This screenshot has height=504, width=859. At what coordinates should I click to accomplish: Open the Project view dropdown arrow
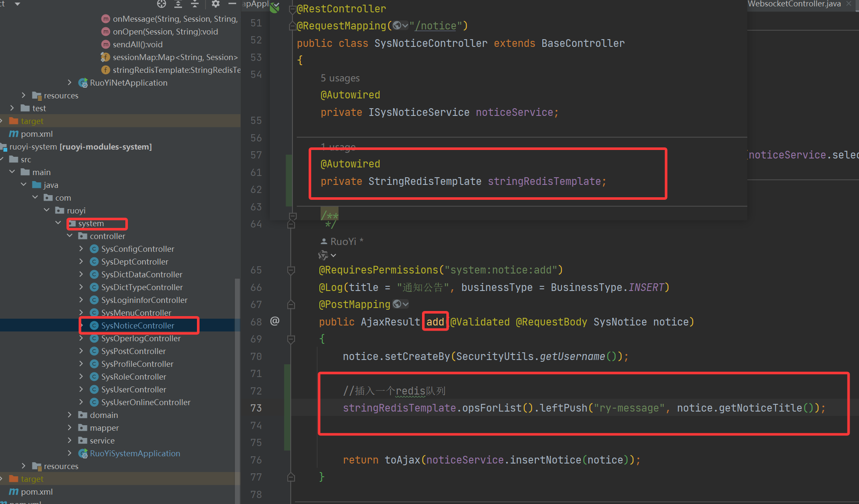coord(17,4)
